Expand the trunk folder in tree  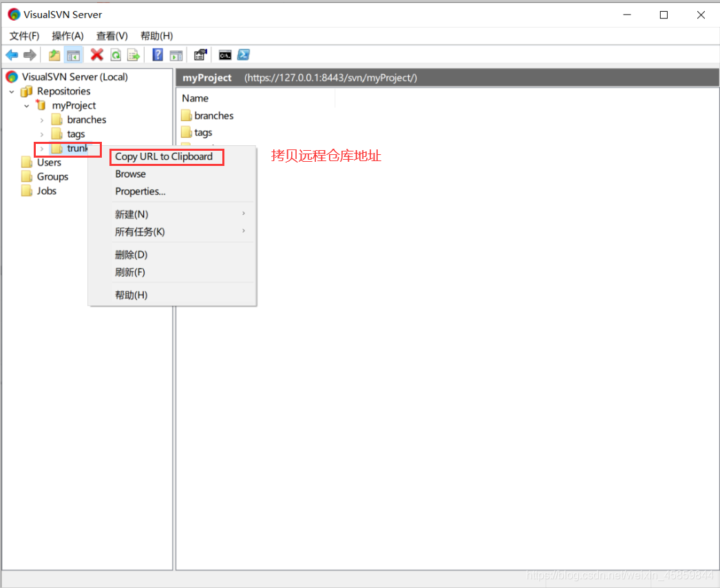42,149
